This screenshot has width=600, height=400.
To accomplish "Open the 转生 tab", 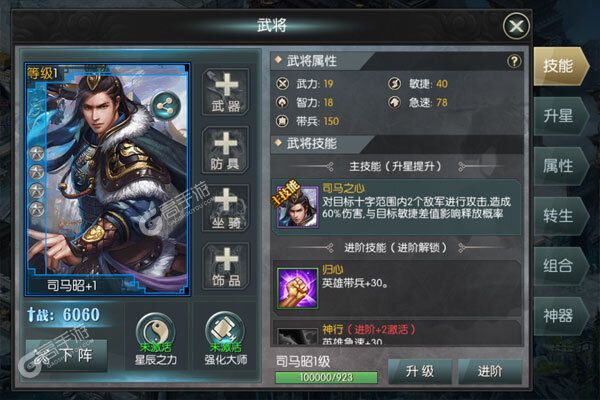I will pyautogui.click(x=560, y=216).
